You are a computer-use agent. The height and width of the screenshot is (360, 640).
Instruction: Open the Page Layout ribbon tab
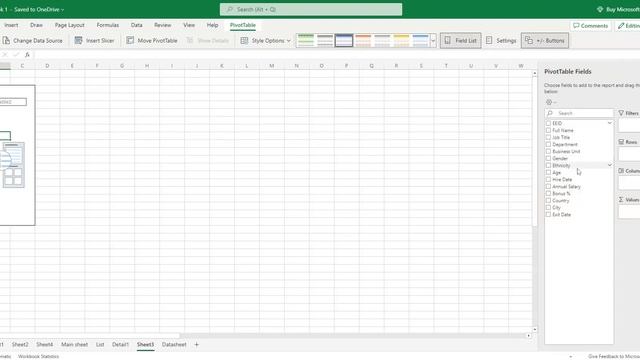(69, 25)
